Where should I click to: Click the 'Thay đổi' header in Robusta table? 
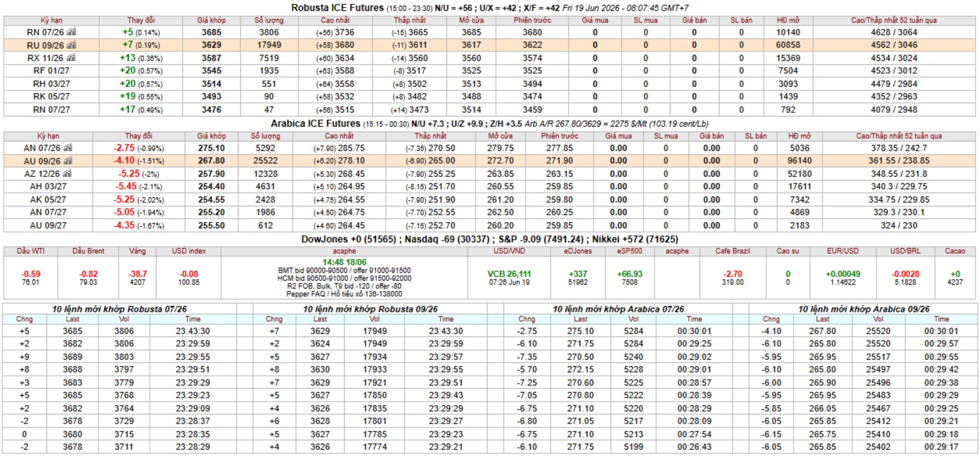point(141,20)
